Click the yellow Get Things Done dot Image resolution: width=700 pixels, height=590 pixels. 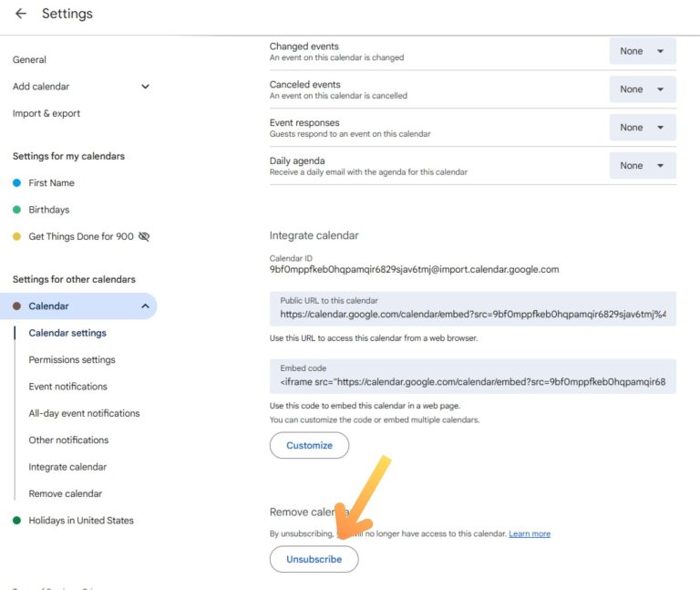17,236
